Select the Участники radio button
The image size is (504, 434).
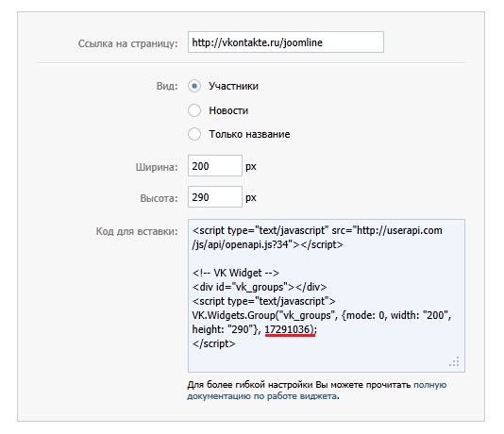click(194, 86)
